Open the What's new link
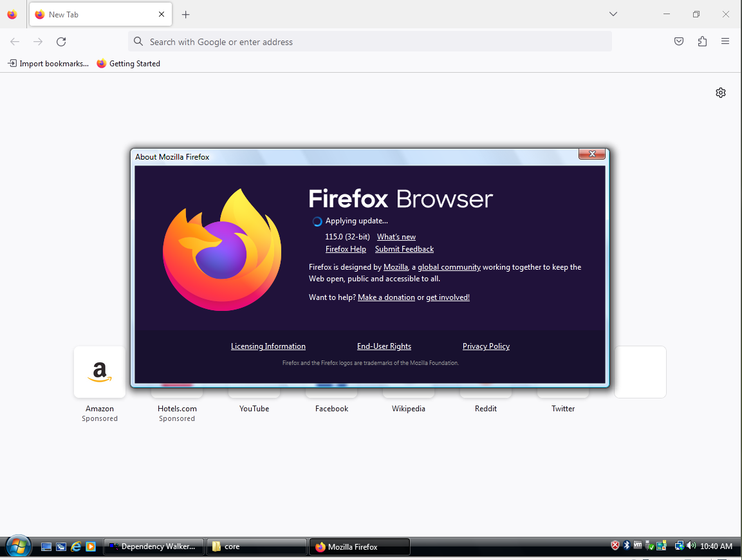This screenshot has width=742, height=560. click(396, 237)
